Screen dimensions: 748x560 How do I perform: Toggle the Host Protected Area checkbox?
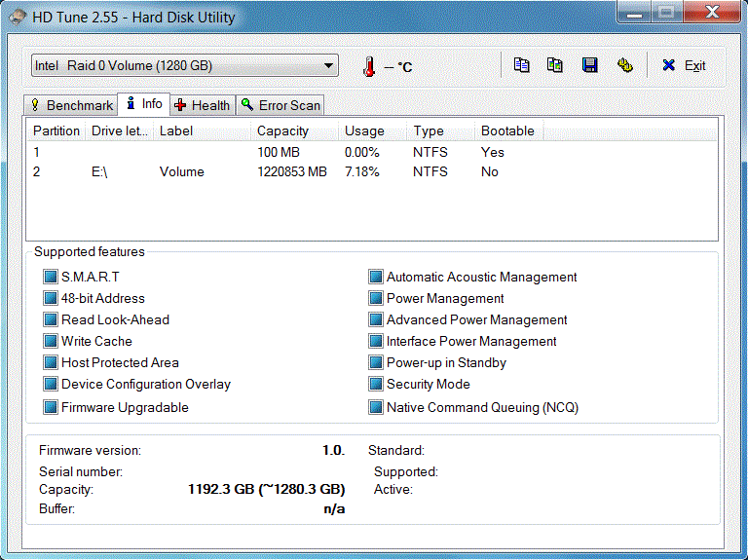tap(50, 362)
